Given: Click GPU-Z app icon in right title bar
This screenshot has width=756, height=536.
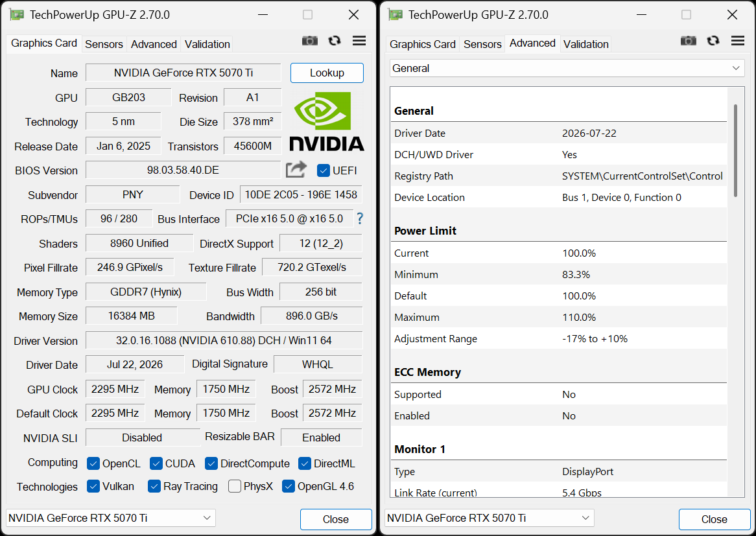Looking at the screenshot, I should (396, 15).
